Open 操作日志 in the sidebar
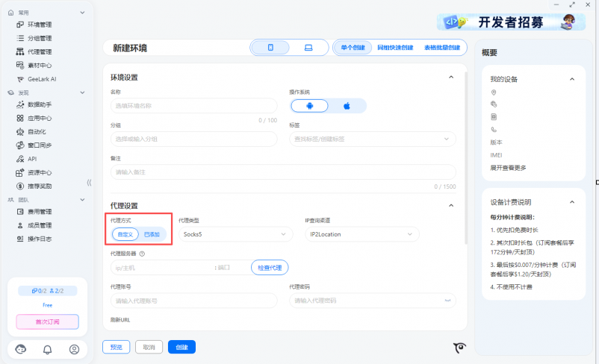Image resolution: width=599 pixels, height=364 pixels. pos(40,239)
